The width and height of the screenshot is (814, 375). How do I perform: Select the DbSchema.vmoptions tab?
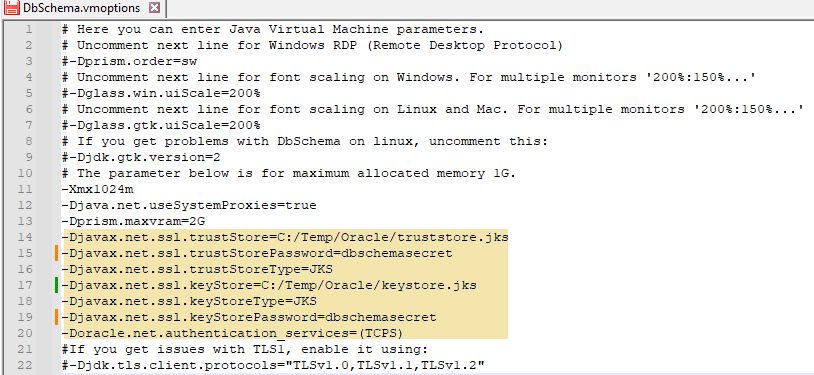coord(83,8)
